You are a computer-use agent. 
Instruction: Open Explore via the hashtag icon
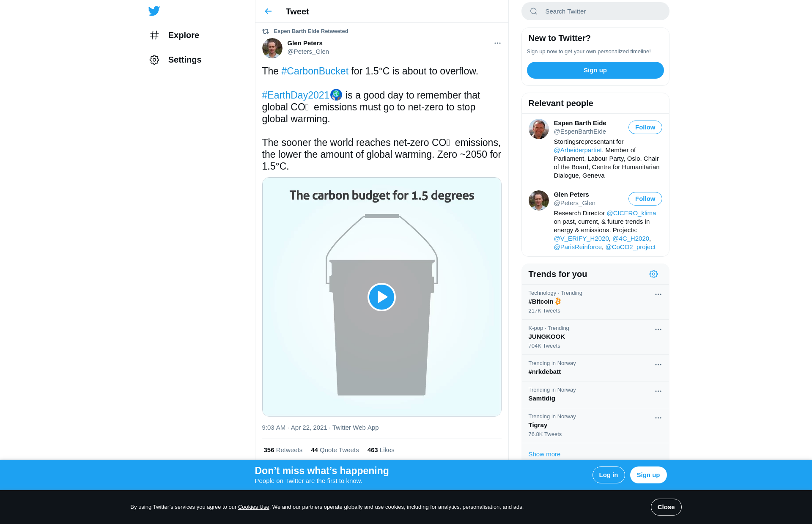154,35
